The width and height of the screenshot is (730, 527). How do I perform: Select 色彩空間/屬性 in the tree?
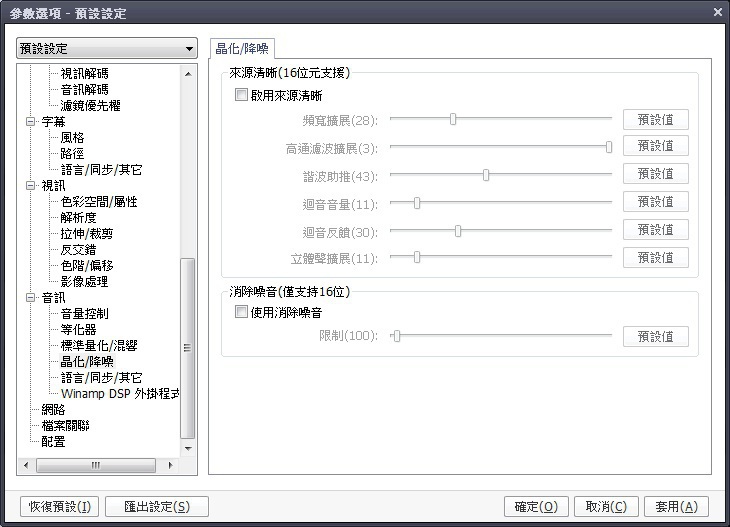[x=99, y=202]
